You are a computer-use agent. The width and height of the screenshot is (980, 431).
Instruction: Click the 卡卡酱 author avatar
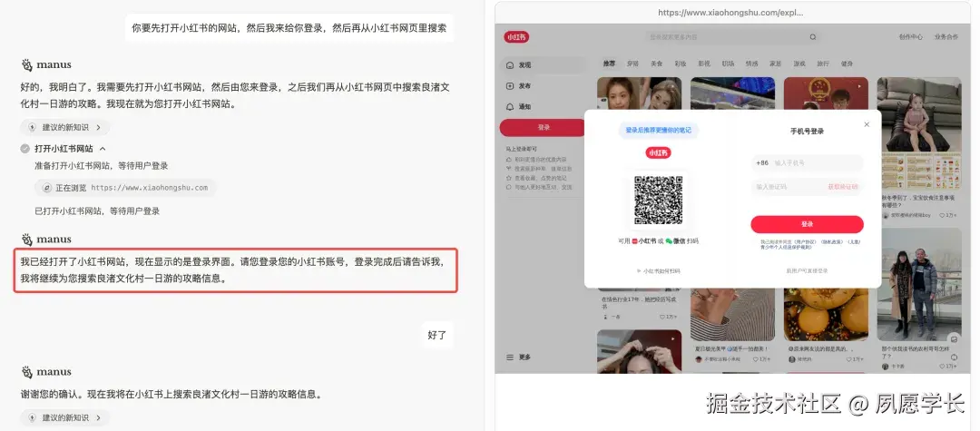(x=885, y=366)
